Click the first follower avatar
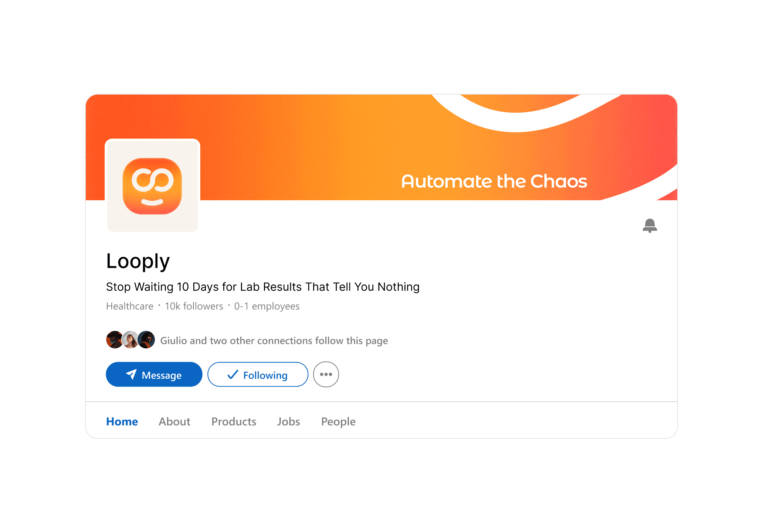This screenshot has height=532, width=763. coord(115,340)
